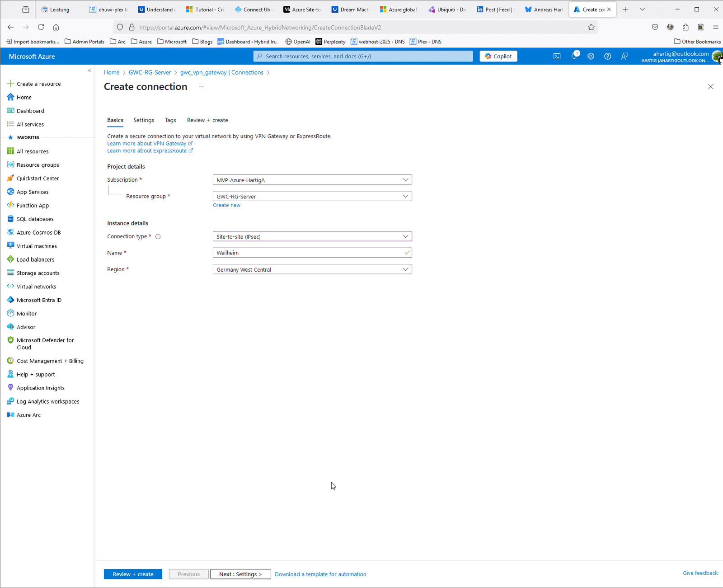Click the Name field containing Weilheim
Viewport: 723px width, 588px height.
(312, 253)
